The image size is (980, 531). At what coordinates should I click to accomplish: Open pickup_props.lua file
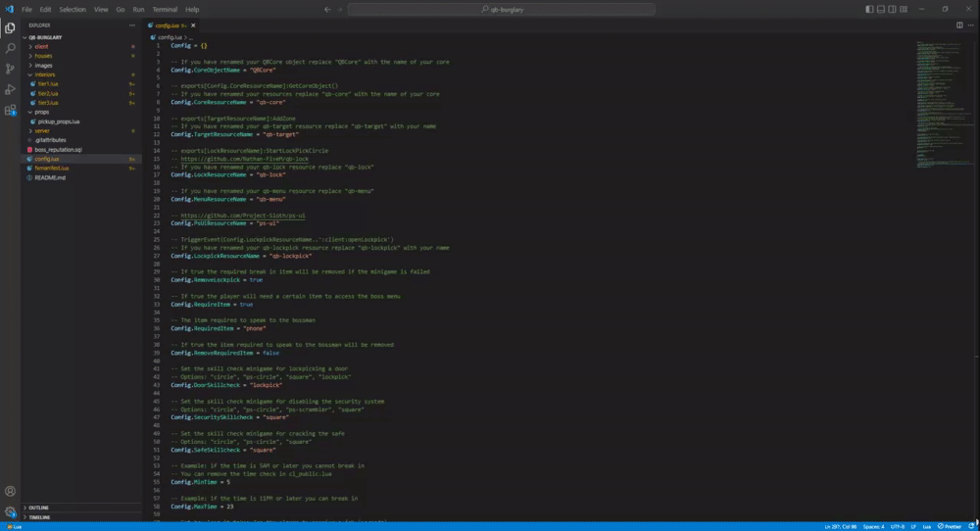(x=81, y=121)
